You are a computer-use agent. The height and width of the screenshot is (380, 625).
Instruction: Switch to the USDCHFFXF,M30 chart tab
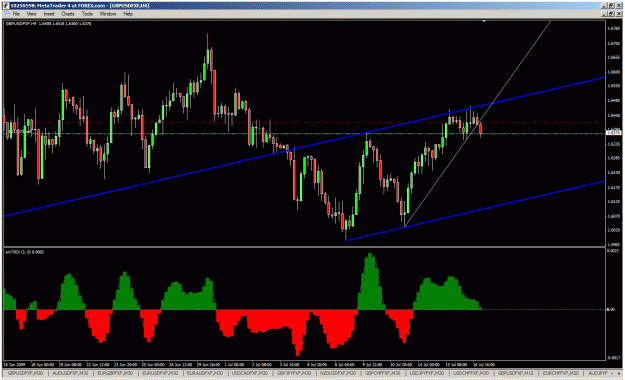click(x=471, y=373)
